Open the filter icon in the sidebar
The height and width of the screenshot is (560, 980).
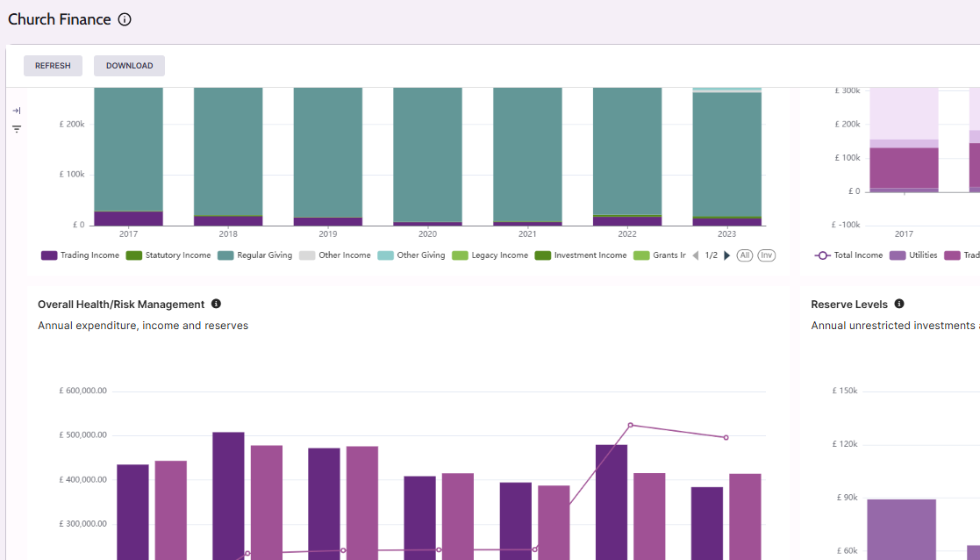coord(17,129)
